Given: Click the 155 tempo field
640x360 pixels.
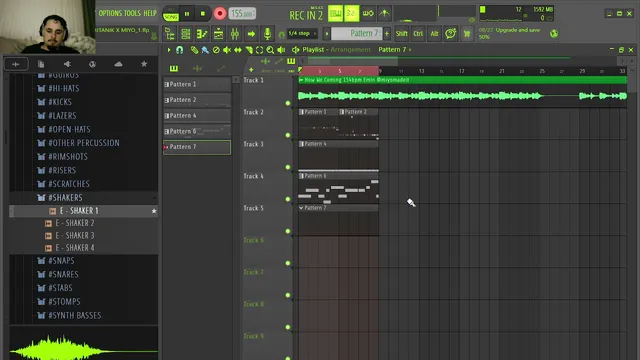Looking at the screenshot, I should pyautogui.click(x=242, y=13).
